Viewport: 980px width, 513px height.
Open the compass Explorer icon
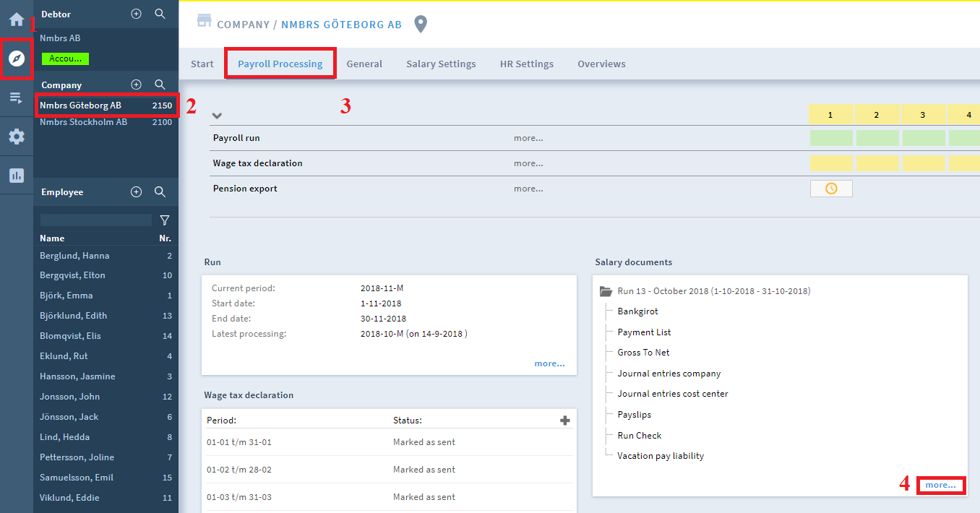(16, 59)
